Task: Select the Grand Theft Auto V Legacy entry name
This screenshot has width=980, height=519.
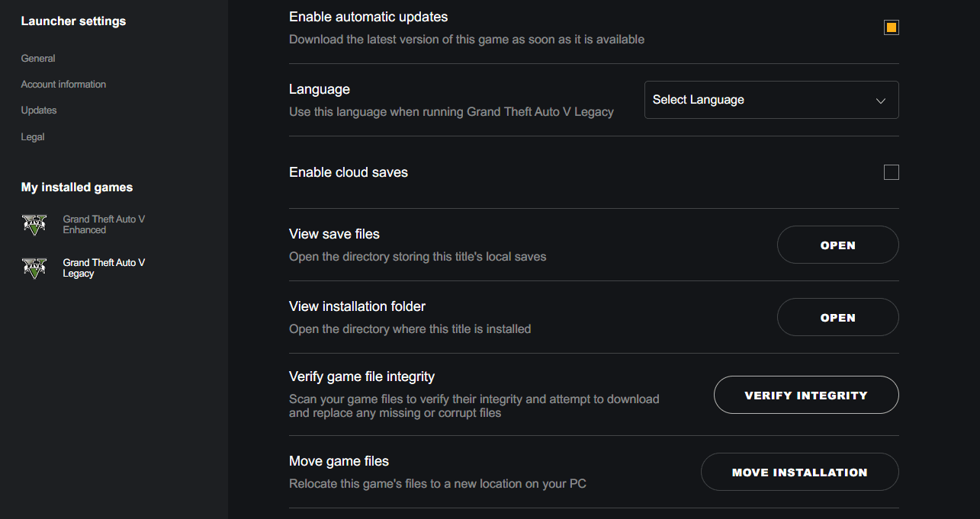Action: 104,268
